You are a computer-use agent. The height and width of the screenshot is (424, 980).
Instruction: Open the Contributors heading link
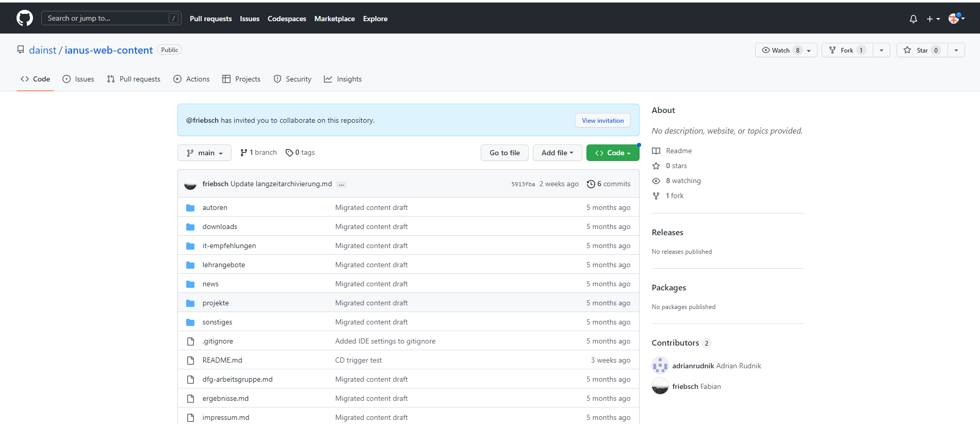click(x=681, y=343)
